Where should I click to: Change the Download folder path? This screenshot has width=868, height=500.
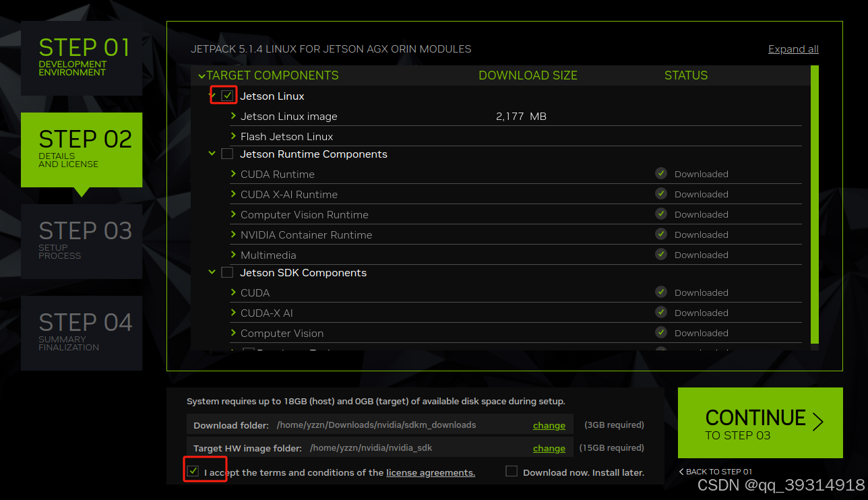coord(549,425)
